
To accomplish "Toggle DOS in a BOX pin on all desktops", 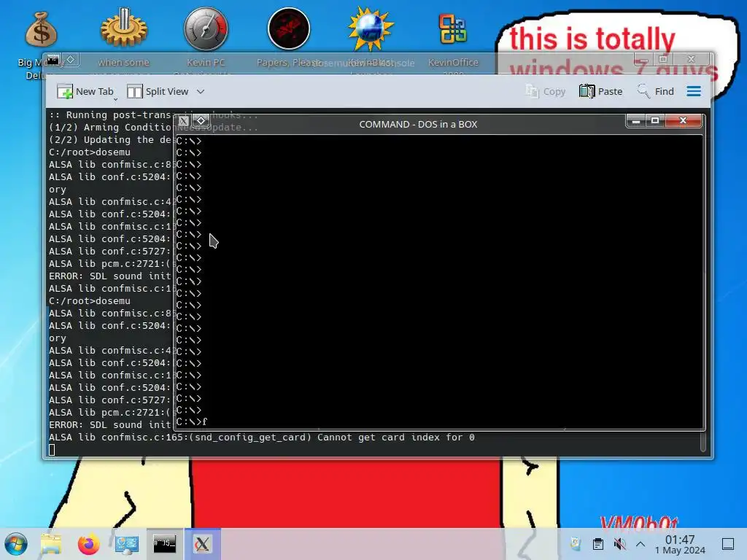I will 201,121.
